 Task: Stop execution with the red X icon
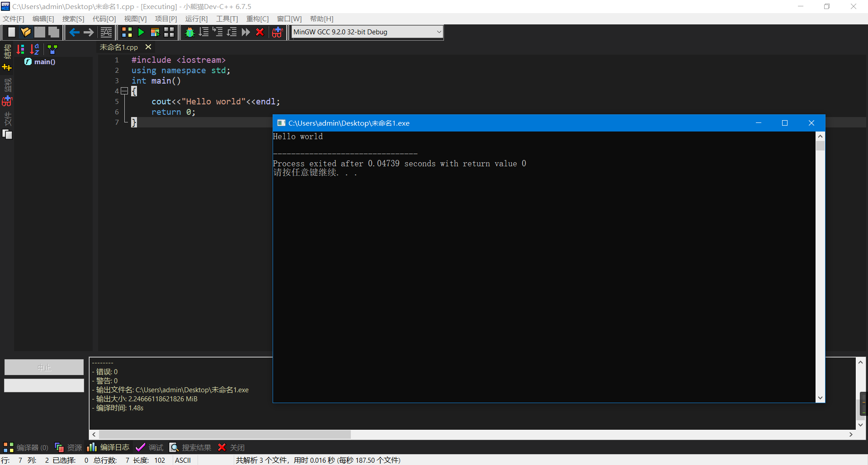[260, 32]
